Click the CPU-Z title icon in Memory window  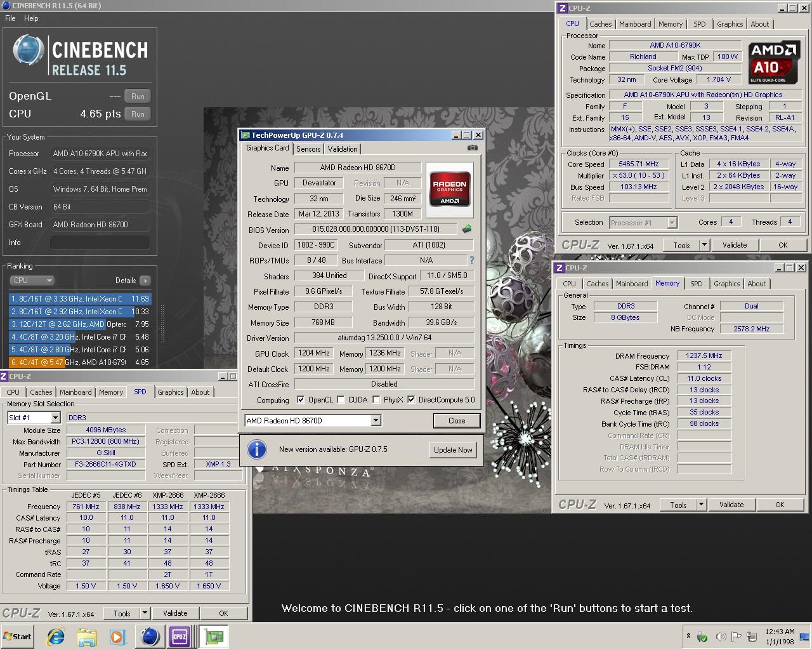(560, 268)
